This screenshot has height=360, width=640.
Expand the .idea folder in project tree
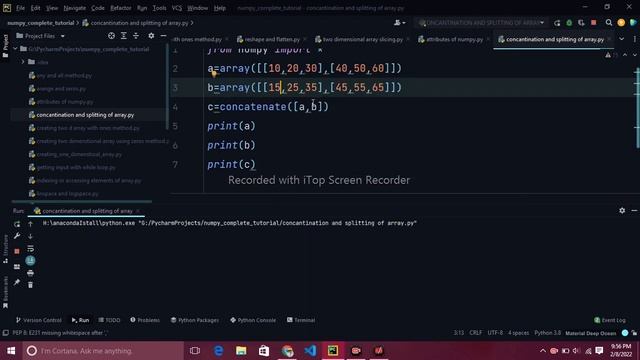23,62
